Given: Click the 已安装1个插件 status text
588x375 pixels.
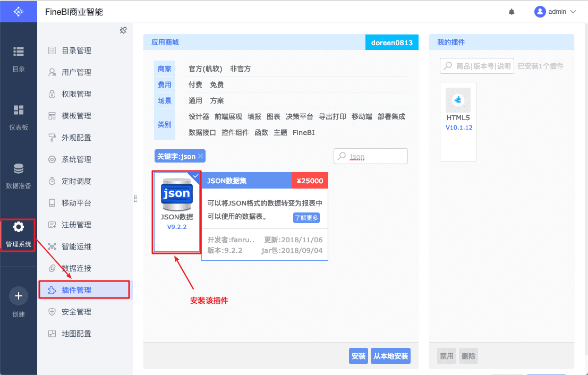Looking at the screenshot, I should pos(540,66).
